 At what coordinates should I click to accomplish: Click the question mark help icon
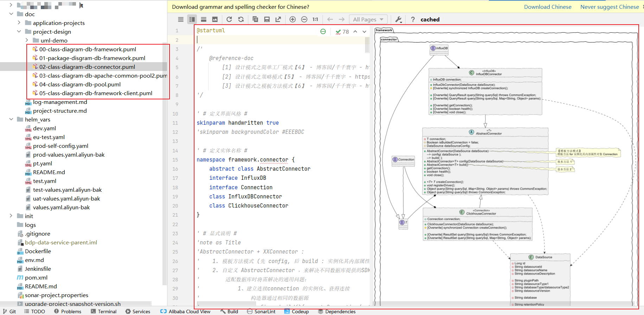point(413,19)
